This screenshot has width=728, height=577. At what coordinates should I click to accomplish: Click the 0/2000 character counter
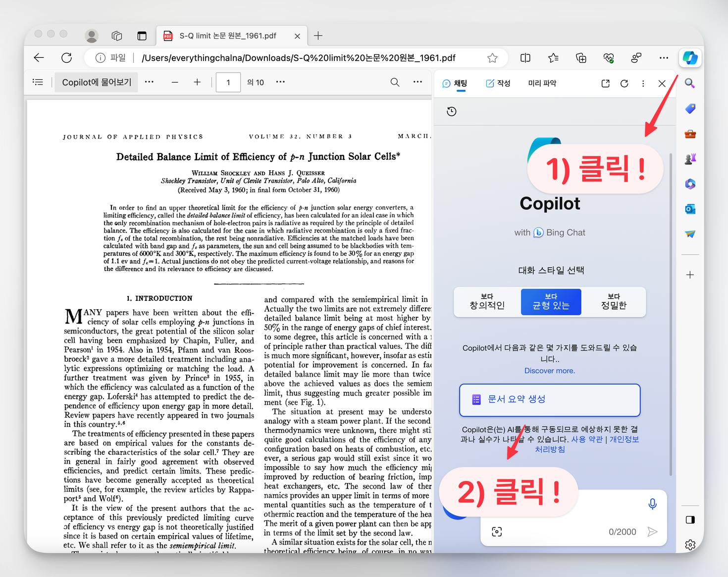(623, 532)
